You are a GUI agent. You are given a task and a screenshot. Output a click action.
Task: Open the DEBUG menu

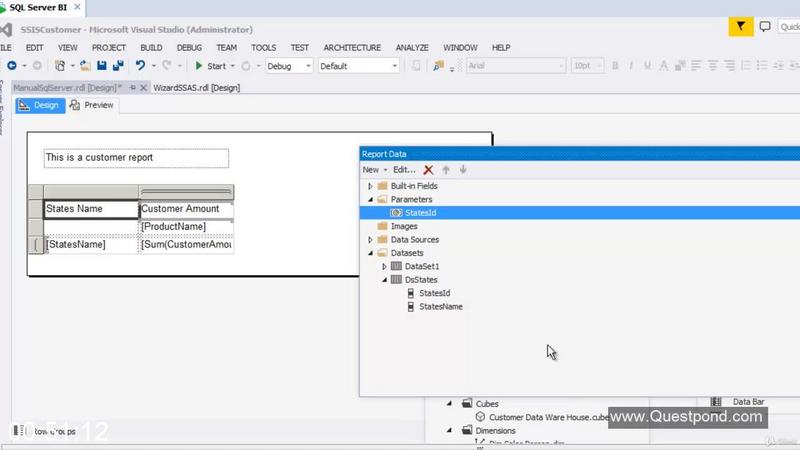point(189,47)
